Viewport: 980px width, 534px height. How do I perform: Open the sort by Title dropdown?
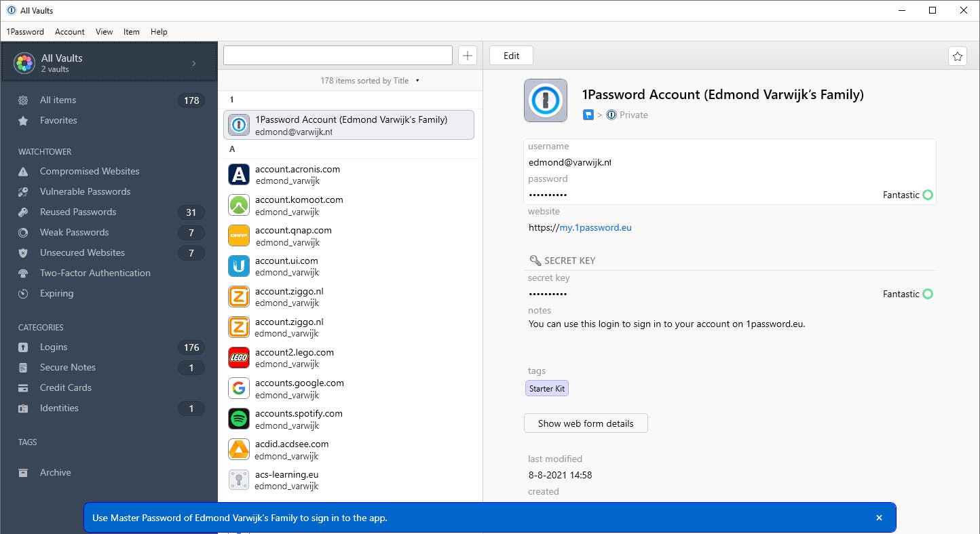click(x=370, y=81)
